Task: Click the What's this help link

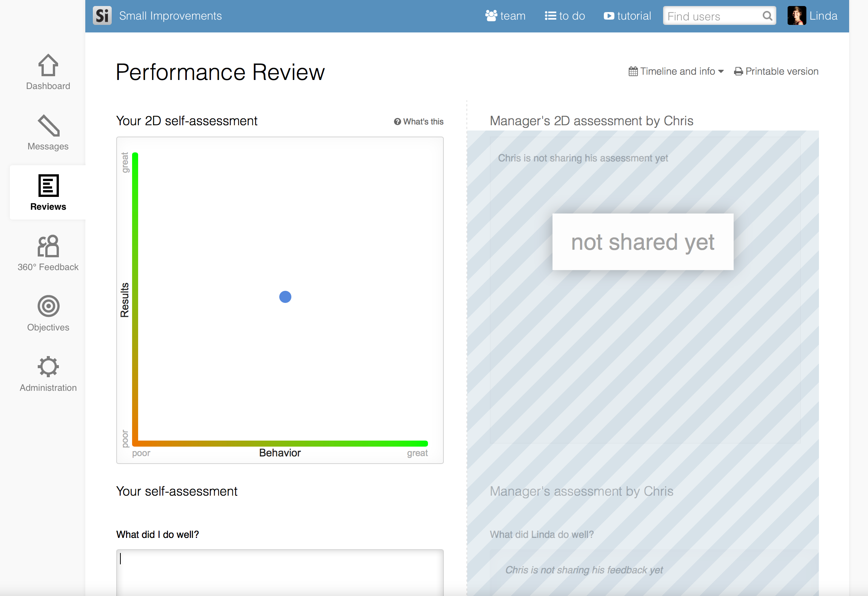Action: (x=419, y=121)
